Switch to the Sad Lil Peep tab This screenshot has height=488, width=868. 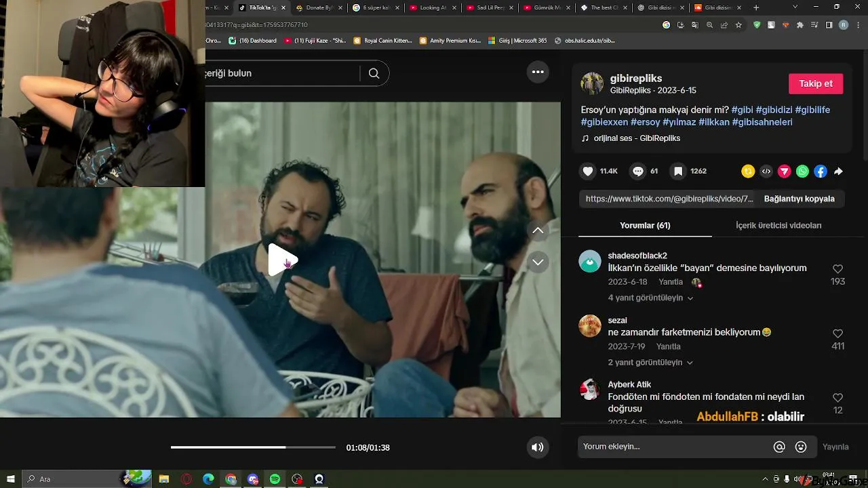click(x=490, y=7)
